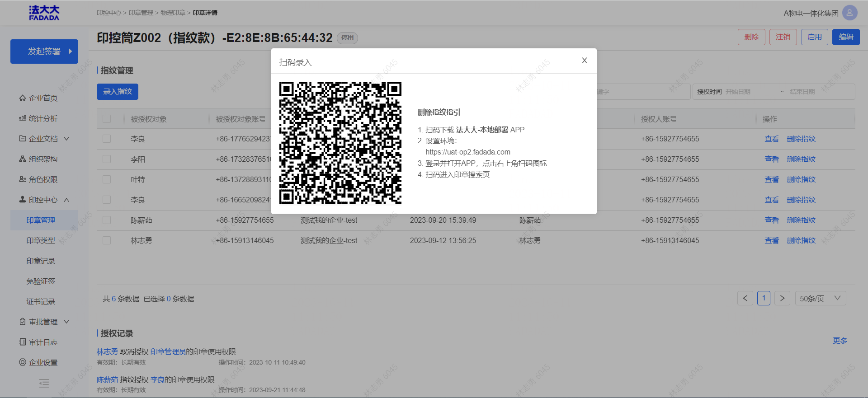Click the 授权人账号 column header

coord(659,119)
